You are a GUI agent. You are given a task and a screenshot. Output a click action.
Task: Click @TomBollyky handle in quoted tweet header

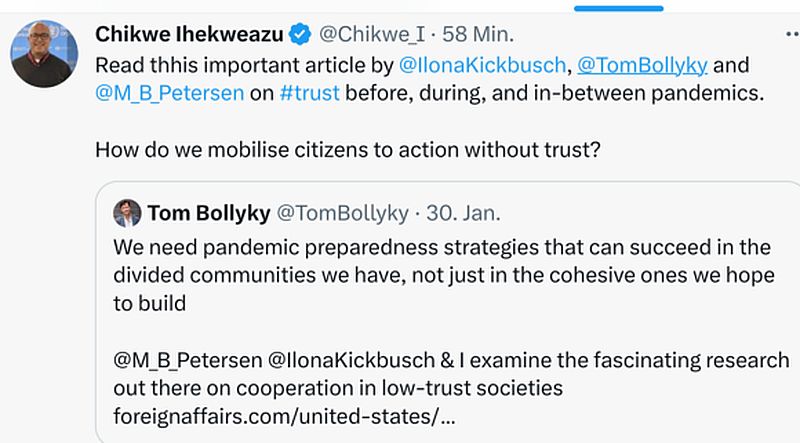pos(342,213)
